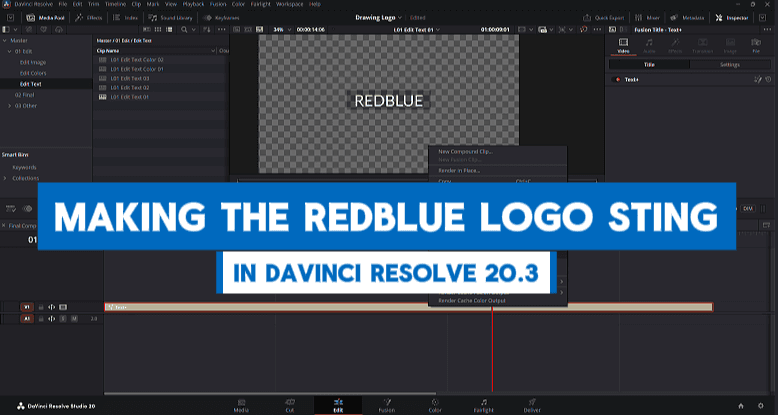Open the media pool sort menu
Image resolution: width=778 pixels, height=415 pixels.
[x=207, y=30]
